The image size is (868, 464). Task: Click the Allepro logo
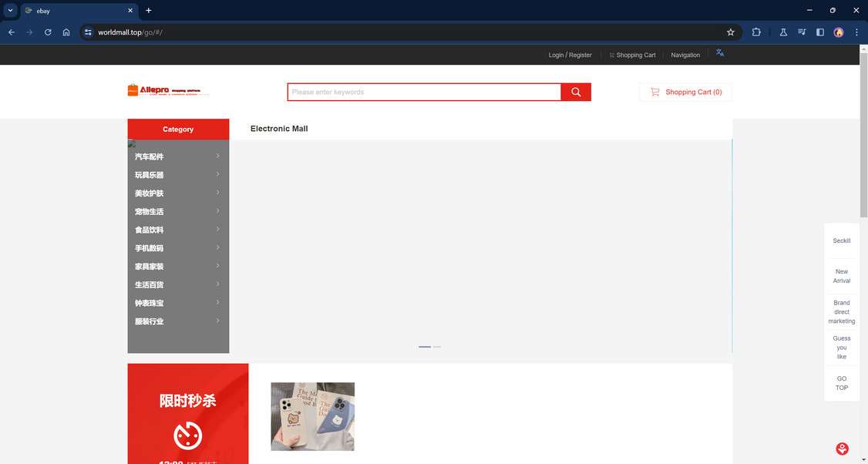(x=168, y=90)
